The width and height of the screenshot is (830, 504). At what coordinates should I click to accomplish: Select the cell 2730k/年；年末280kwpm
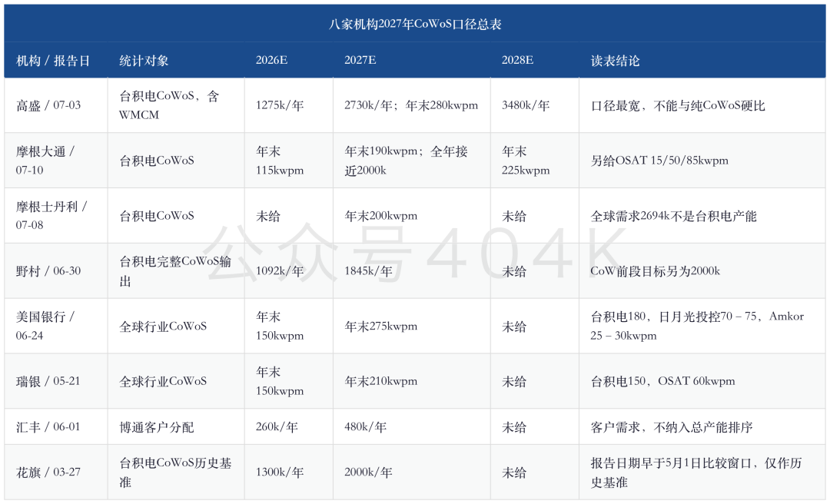pyautogui.click(x=411, y=105)
